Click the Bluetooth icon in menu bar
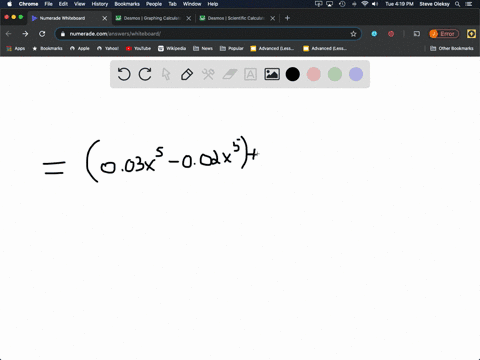 point(354,4)
